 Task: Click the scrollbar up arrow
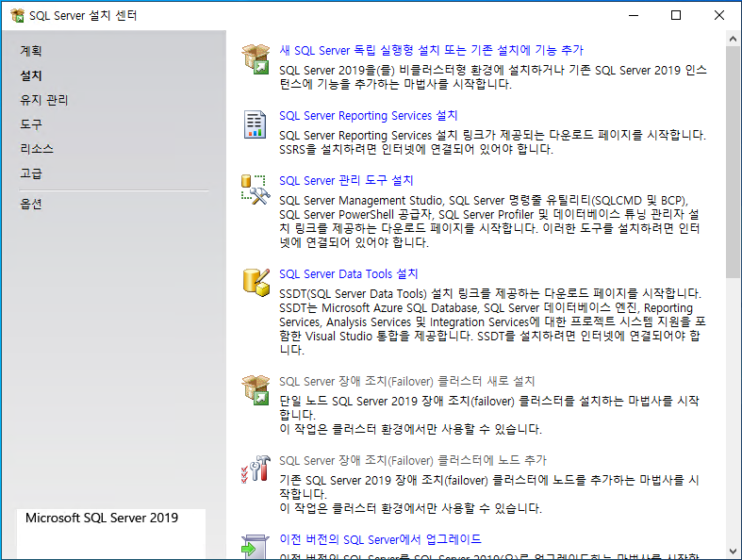click(x=733, y=39)
